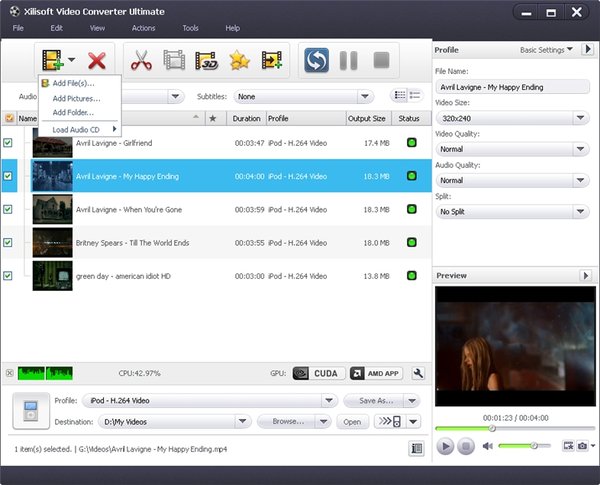Click the pause conversion icon
The width and height of the screenshot is (600, 485).
pos(348,61)
